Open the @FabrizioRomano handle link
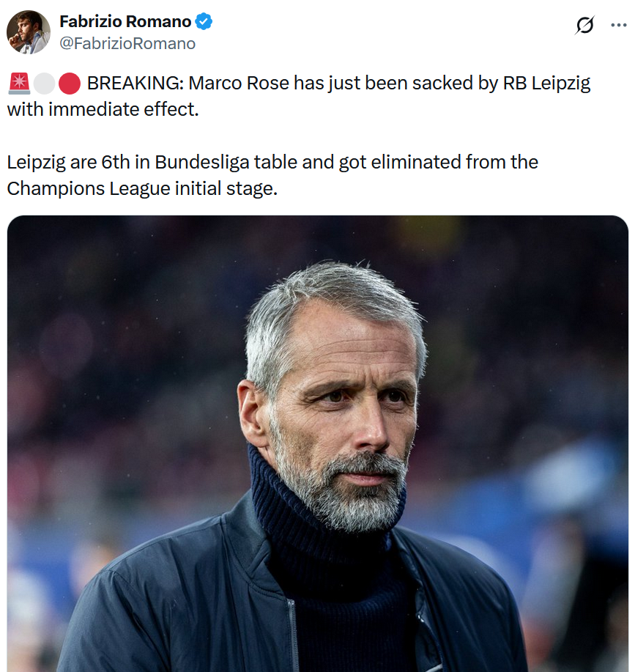 coord(127,43)
